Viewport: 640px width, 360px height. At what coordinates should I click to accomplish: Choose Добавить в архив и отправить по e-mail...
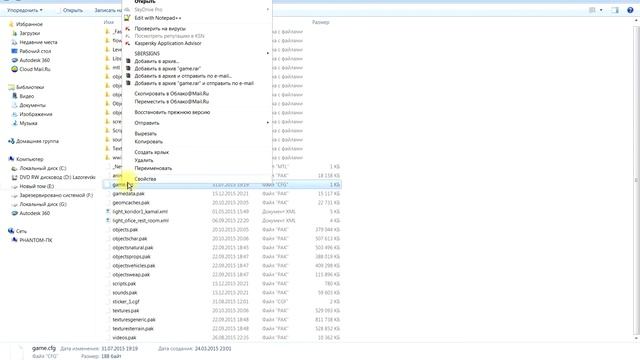pyautogui.click(x=183, y=76)
